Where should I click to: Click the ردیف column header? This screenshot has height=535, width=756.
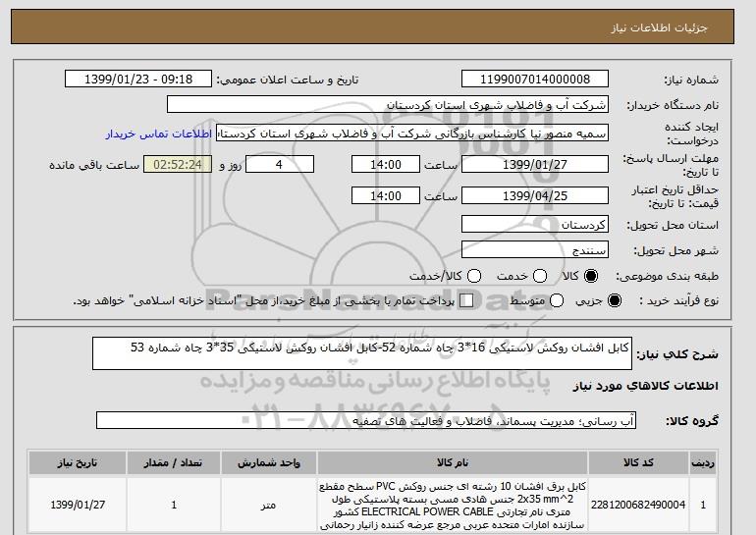coord(703,462)
